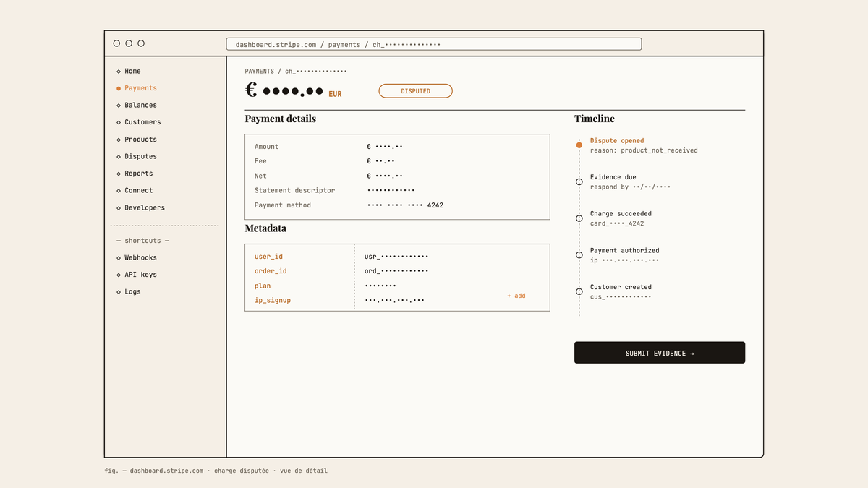Screen dimensions: 868x488
Task: Open the Customers section
Action: tap(142, 122)
